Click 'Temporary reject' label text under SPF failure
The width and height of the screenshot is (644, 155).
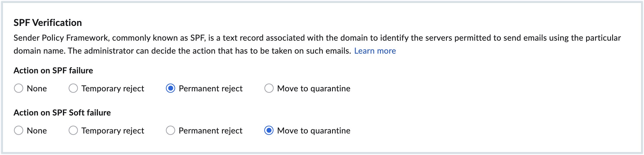coord(113,89)
